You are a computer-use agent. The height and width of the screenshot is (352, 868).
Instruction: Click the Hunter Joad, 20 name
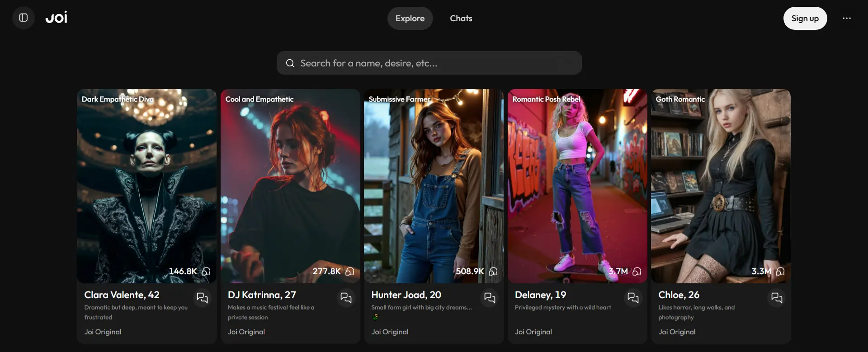(406, 295)
